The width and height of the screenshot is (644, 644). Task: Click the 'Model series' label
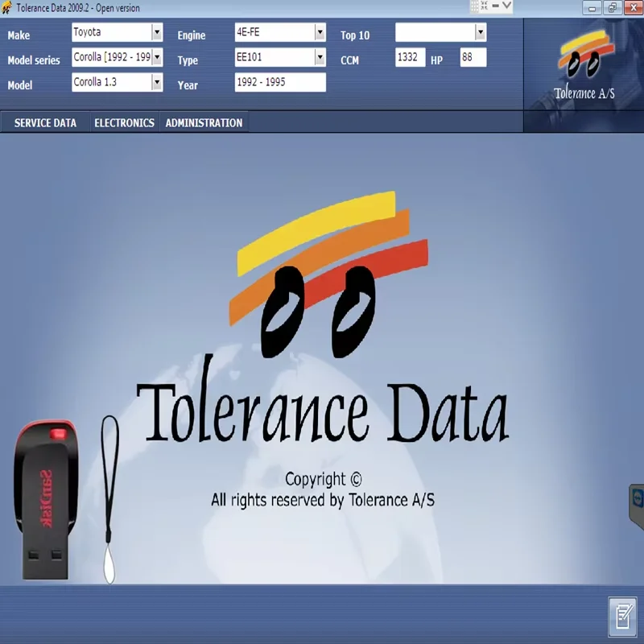coord(34,60)
